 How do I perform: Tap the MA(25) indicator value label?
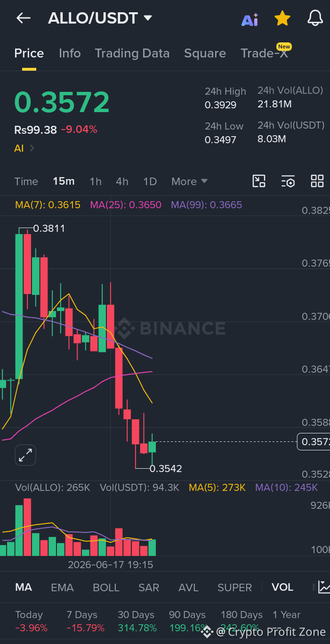click(x=126, y=205)
